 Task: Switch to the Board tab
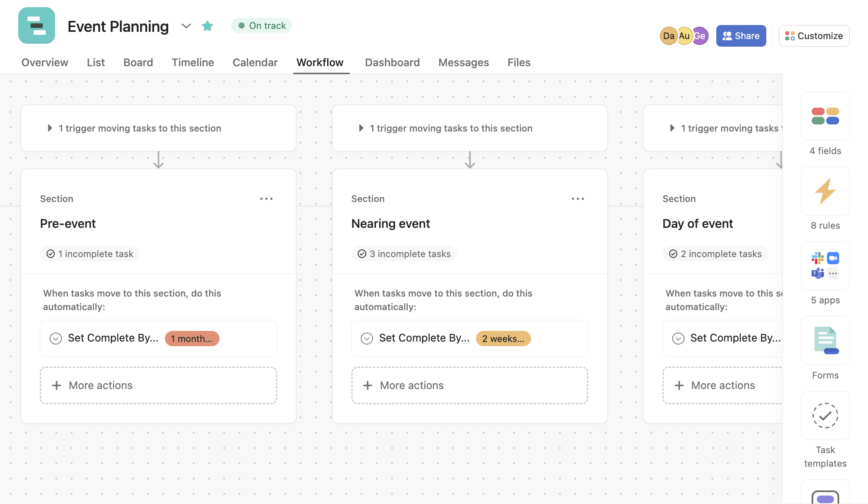(138, 61)
